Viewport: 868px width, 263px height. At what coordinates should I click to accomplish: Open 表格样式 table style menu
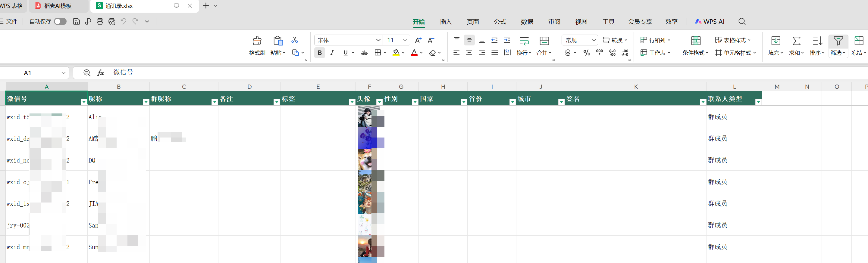pyautogui.click(x=733, y=40)
